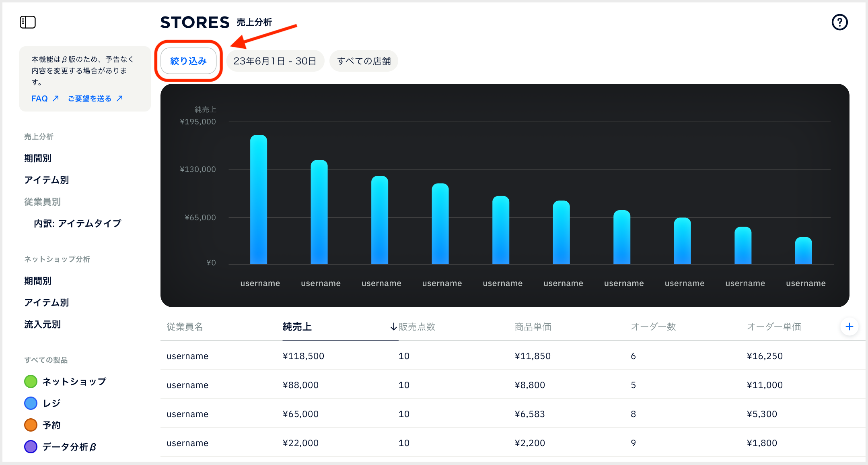
Task: Click the ¥1,800 order value cell
Action: click(762, 443)
